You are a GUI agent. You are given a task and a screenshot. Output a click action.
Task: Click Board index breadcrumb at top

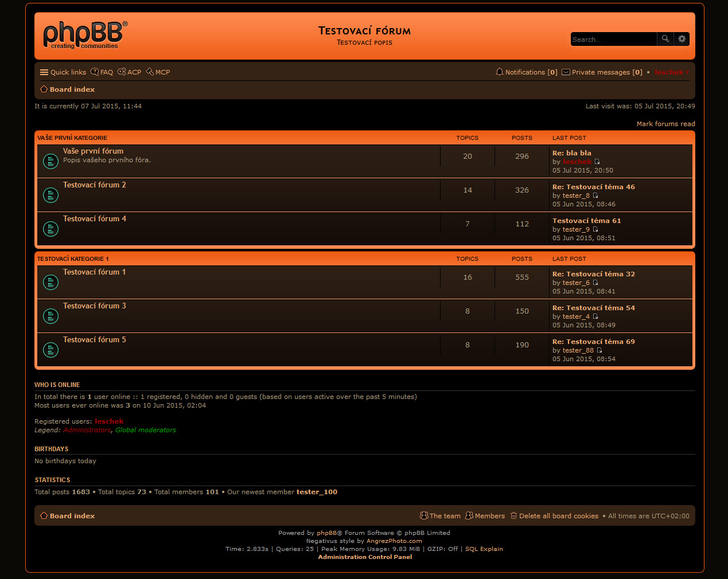(68, 89)
